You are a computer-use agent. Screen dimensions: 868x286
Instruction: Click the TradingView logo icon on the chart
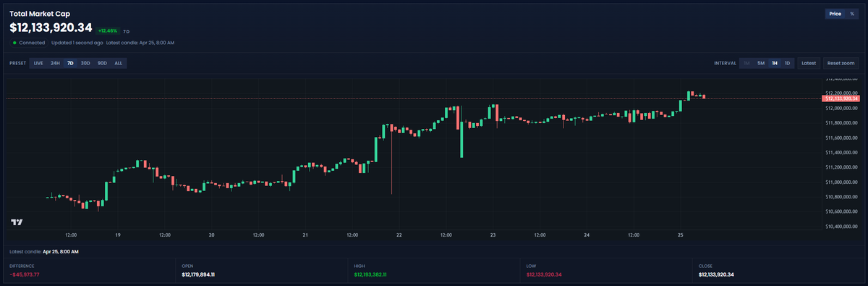coord(17,223)
